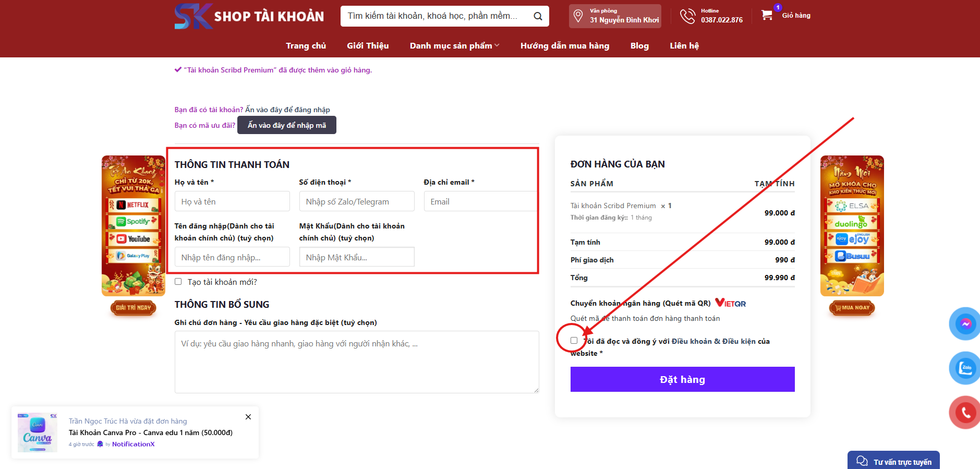Go to the Trang chủ menu item
The width and height of the screenshot is (980, 469).
coord(306,46)
